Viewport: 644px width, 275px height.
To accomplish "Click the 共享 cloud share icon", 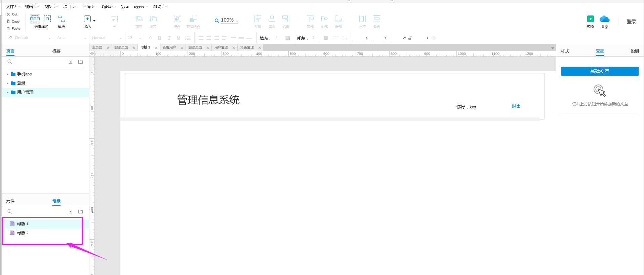I will 604,19.
